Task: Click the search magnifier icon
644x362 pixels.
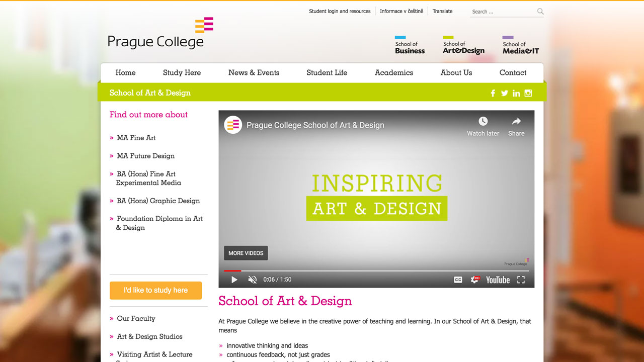Action: click(540, 12)
